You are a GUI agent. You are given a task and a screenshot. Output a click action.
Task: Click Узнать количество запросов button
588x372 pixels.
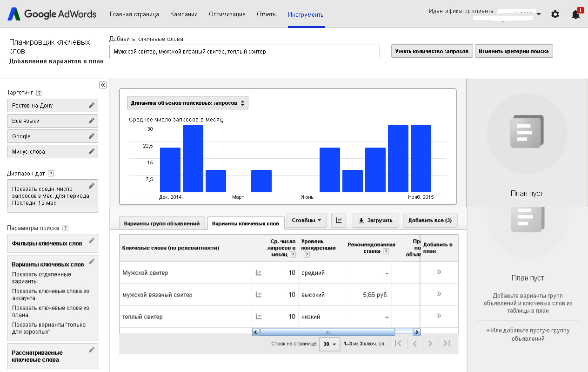click(432, 51)
